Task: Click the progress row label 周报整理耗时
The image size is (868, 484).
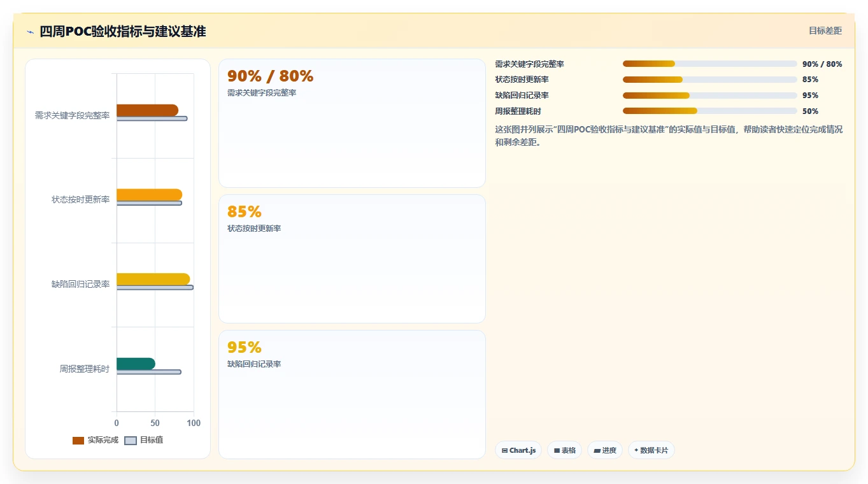Action: click(518, 111)
